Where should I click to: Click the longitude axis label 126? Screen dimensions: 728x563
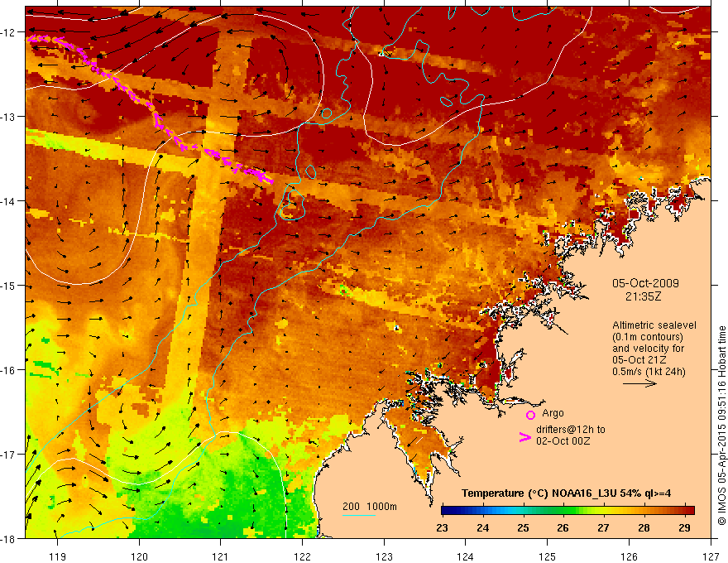coord(629,556)
